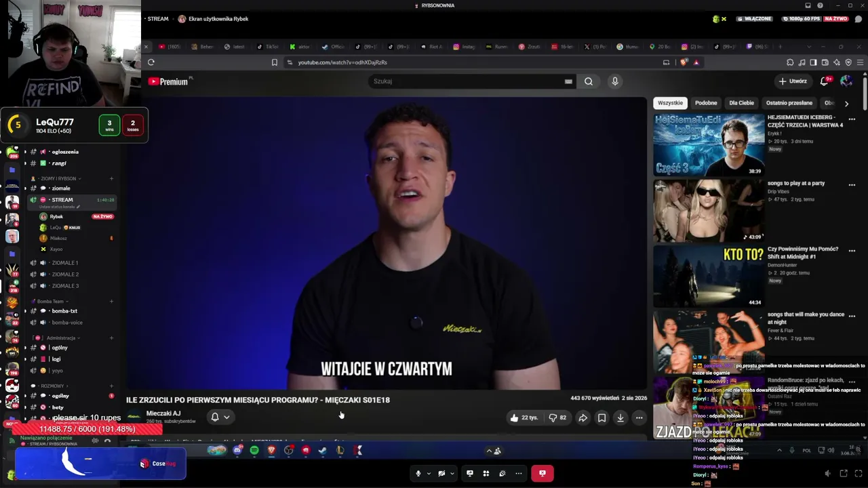Open Discord screen share control

469,473
